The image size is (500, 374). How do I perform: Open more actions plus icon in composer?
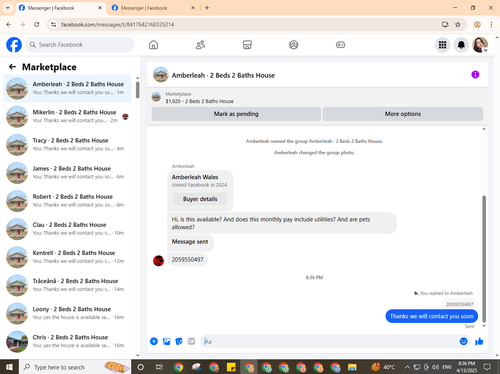point(154,341)
